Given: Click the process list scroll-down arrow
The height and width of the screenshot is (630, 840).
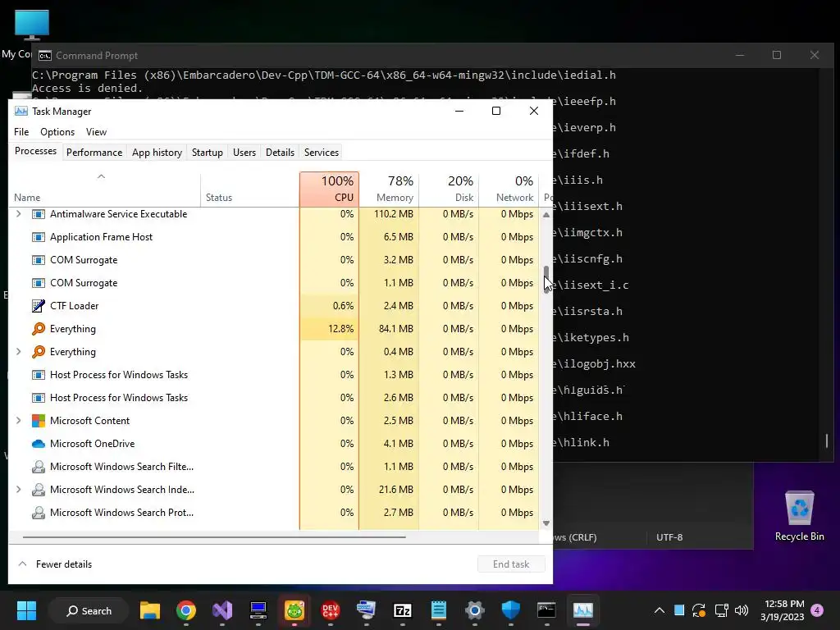Looking at the screenshot, I should click(546, 523).
